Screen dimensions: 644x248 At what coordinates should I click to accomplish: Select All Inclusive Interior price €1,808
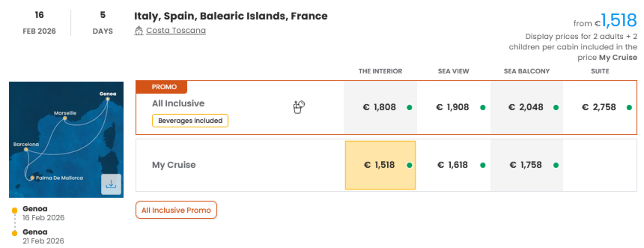point(379,107)
